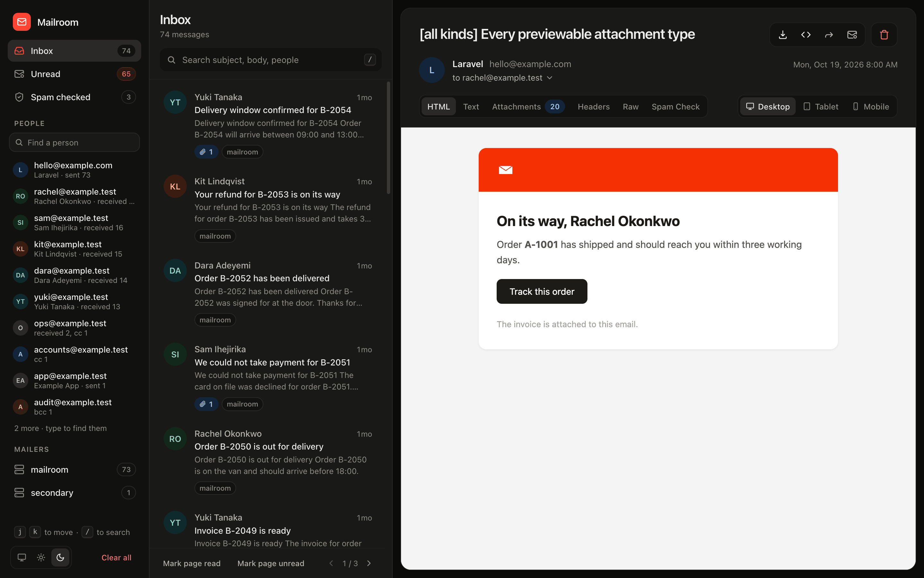Click the Mailroom logo icon
Image resolution: width=924 pixels, height=578 pixels.
tap(22, 22)
